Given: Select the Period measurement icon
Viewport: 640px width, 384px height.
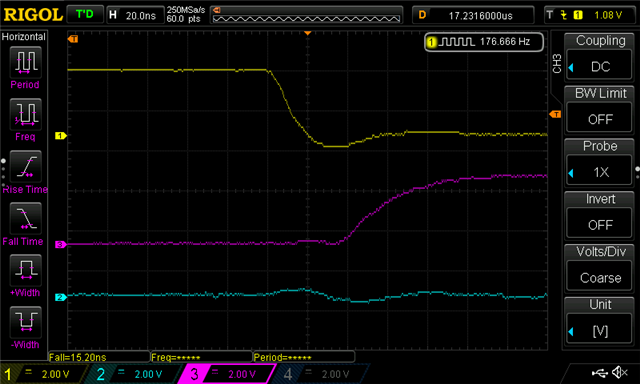Looking at the screenshot, I should coord(25,62).
